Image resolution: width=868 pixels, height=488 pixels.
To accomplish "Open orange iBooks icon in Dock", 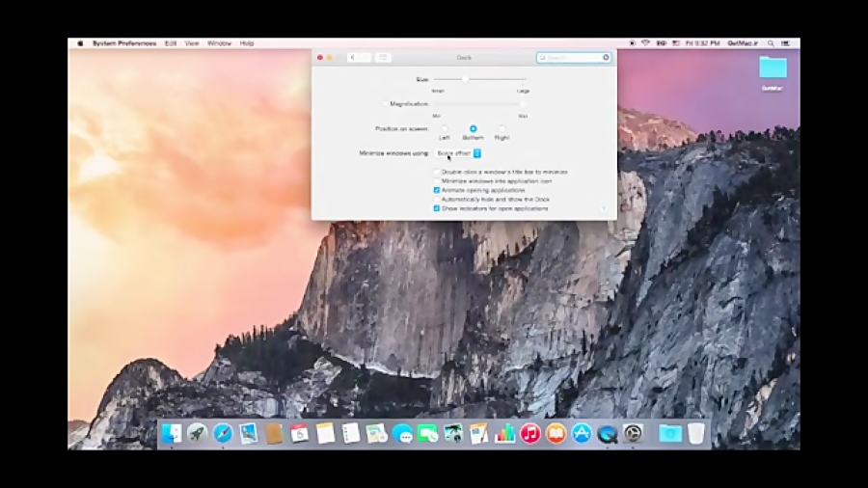I will point(556,433).
